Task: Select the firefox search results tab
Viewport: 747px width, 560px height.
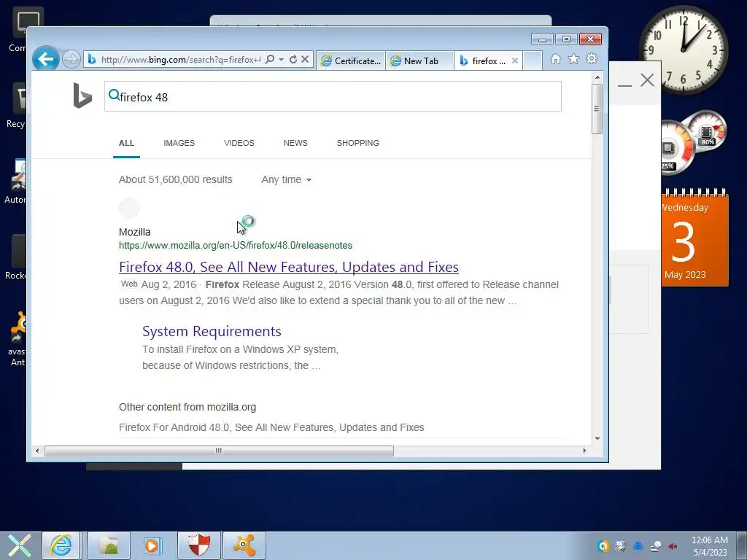Action: point(483,61)
